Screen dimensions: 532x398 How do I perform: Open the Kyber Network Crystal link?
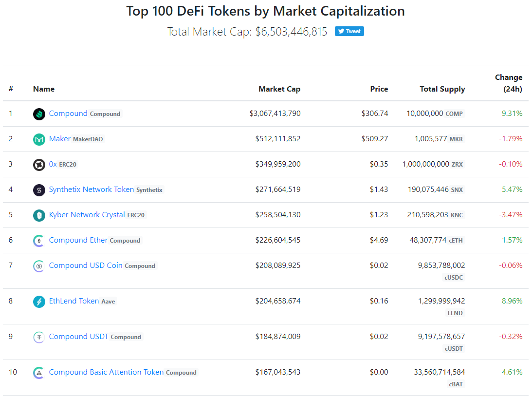click(x=87, y=215)
